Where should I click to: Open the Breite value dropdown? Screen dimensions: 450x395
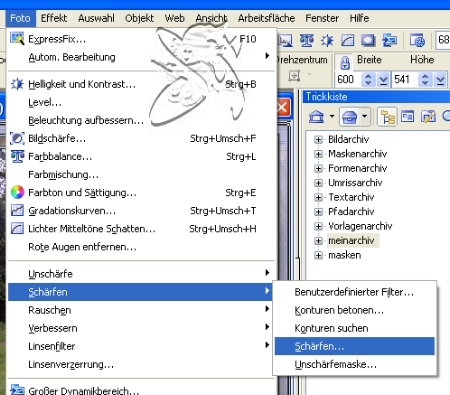pyautogui.click(x=384, y=80)
